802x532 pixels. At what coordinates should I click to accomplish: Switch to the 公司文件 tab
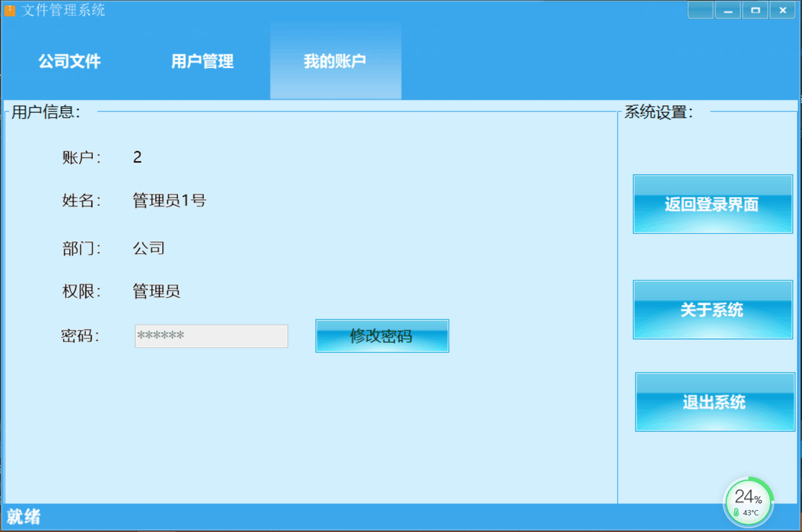(69, 61)
